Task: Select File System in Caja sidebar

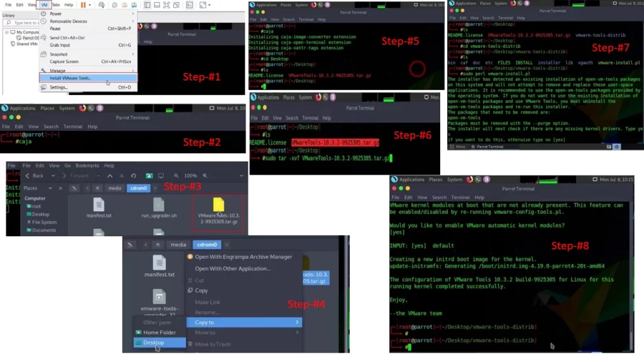Action: pyautogui.click(x=42, y=222)
